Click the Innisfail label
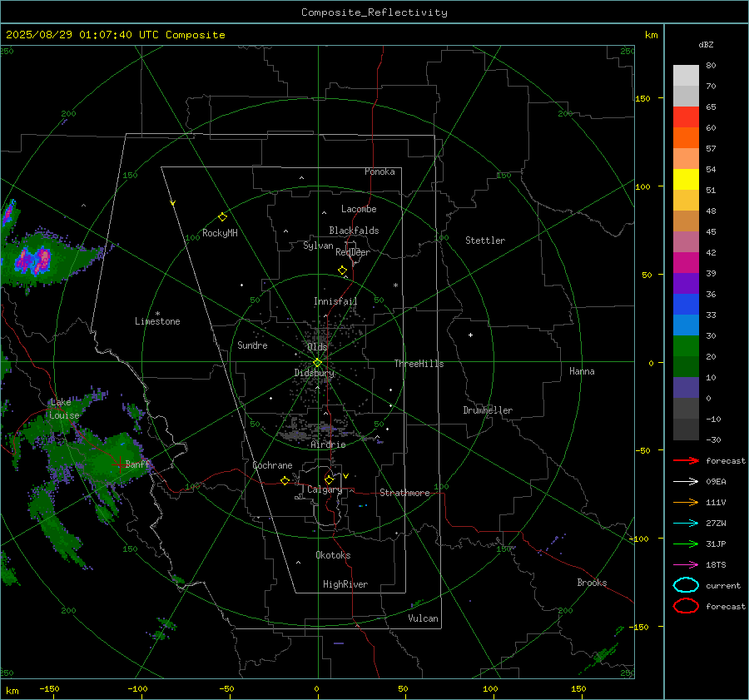 click(x=335, y=301)
